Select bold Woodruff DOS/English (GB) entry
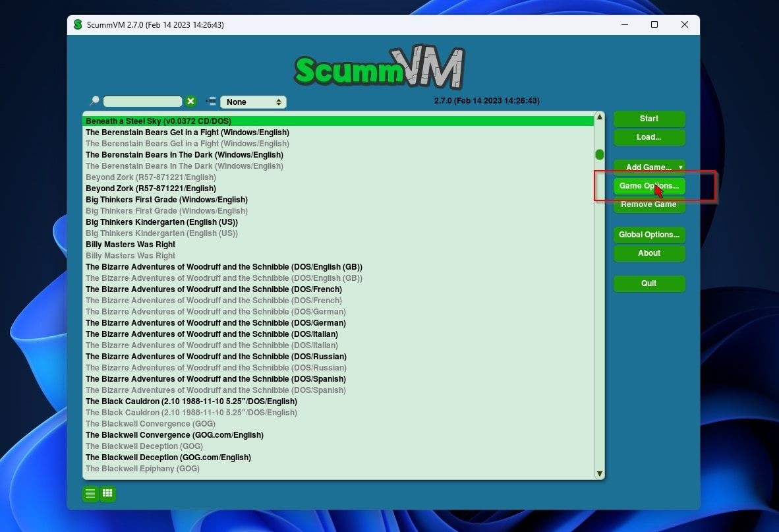Viewport: 779px width, 532px height. [338, 267]
